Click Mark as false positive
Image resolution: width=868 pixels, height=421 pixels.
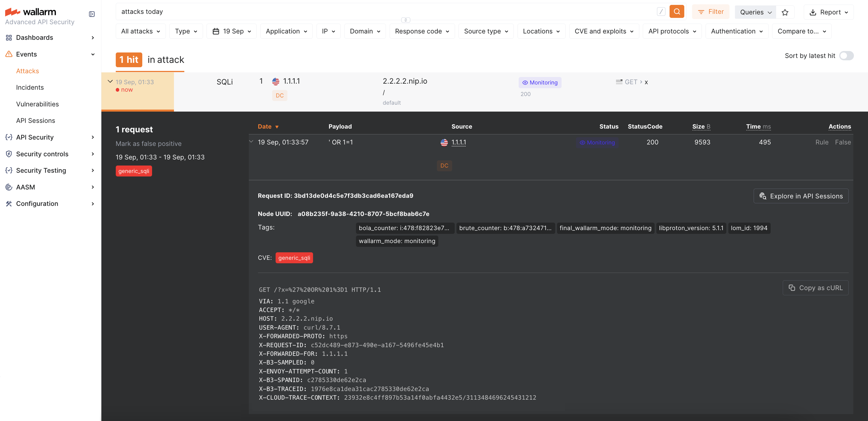(148, 143)
